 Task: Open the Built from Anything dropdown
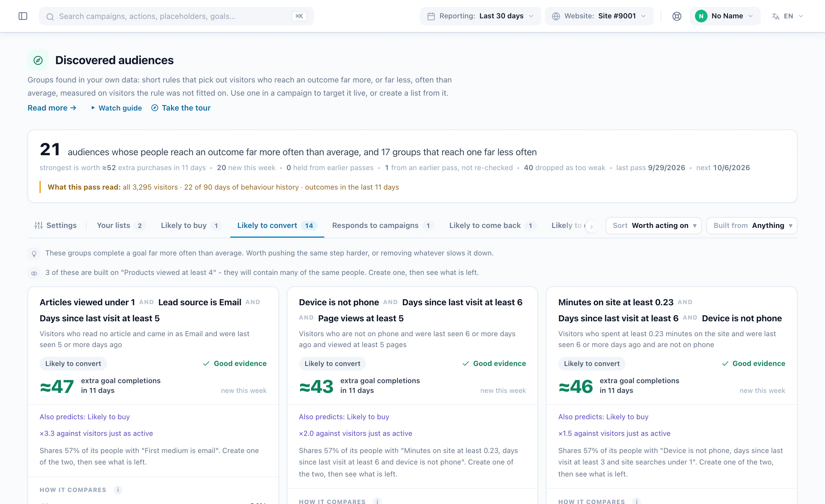tap(752, 226)
